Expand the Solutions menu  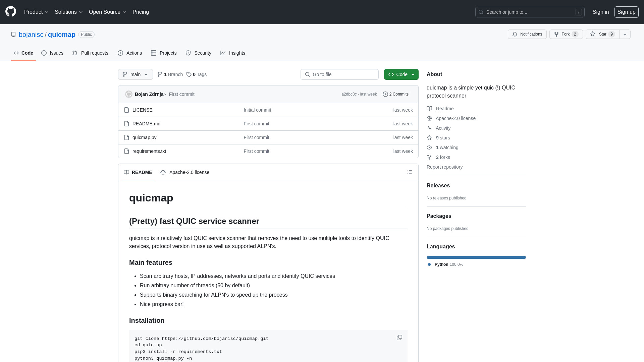[68, 12]
